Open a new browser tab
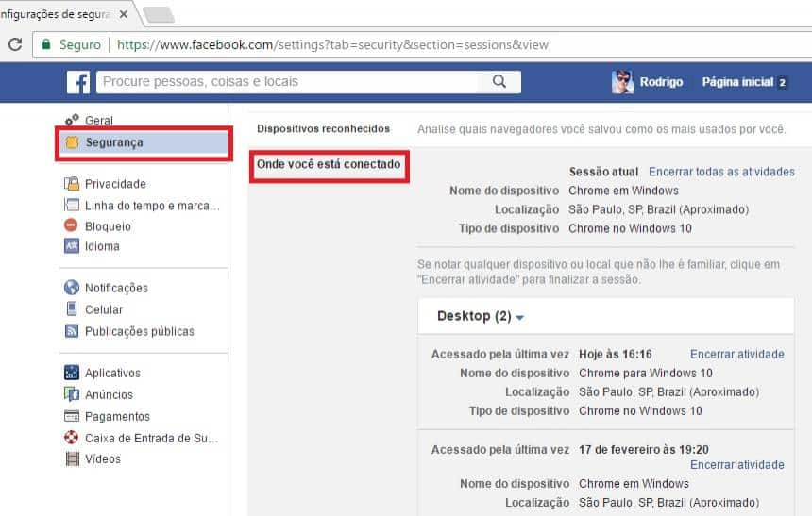 coord(159,14)
